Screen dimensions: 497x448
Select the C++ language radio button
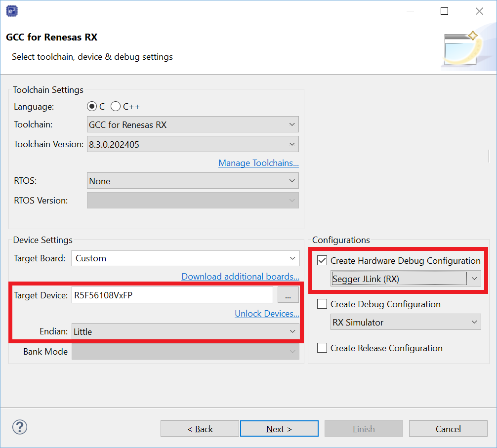point(116,107)
